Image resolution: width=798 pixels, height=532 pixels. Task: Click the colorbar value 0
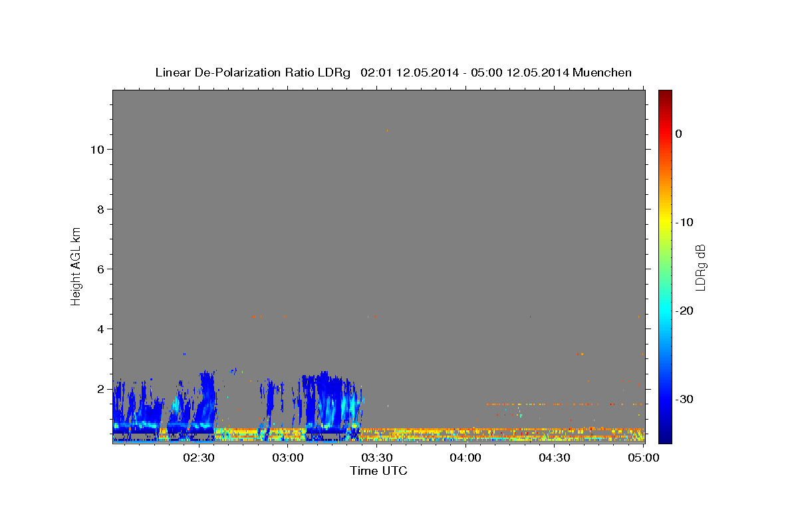(679, 134)
